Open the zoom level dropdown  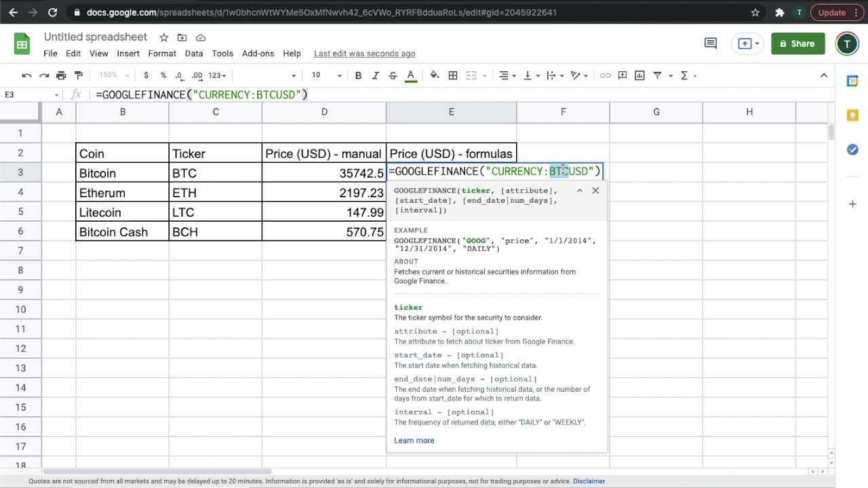coord(114,75)
